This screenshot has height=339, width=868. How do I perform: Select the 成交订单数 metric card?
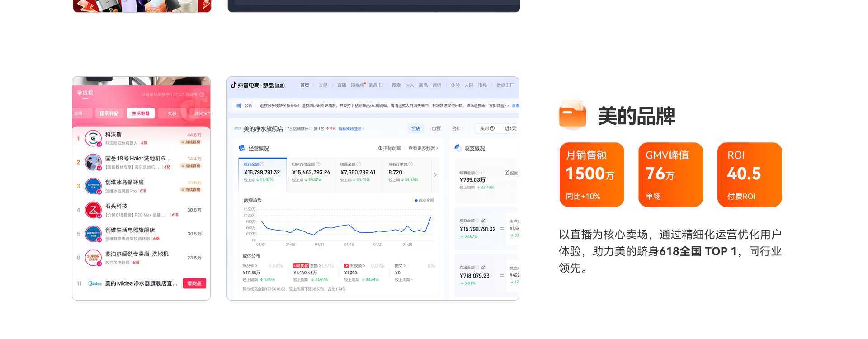click(x=407, y=174)
